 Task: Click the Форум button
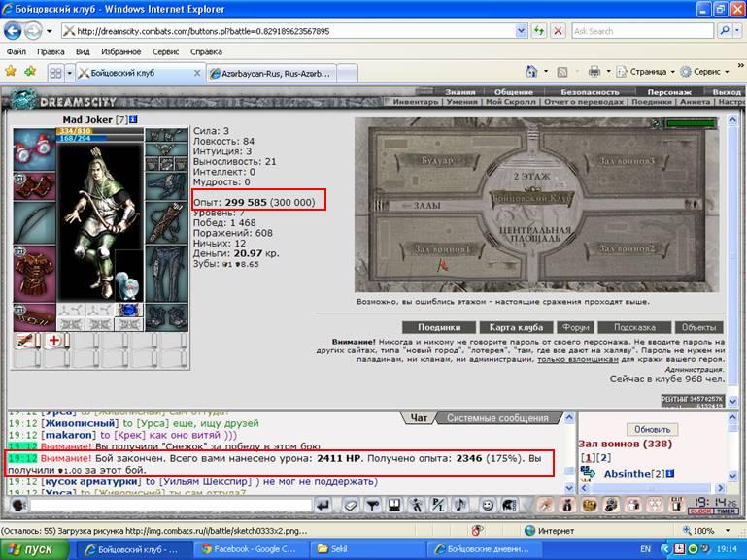(576, 327)
